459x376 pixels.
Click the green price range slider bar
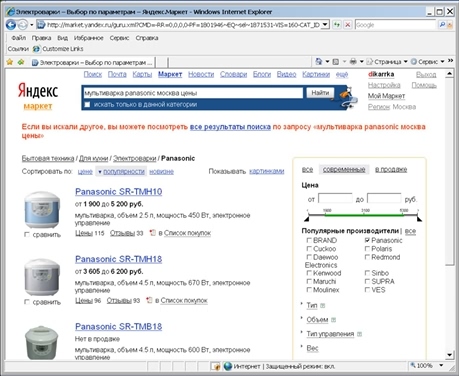(364, 215)
